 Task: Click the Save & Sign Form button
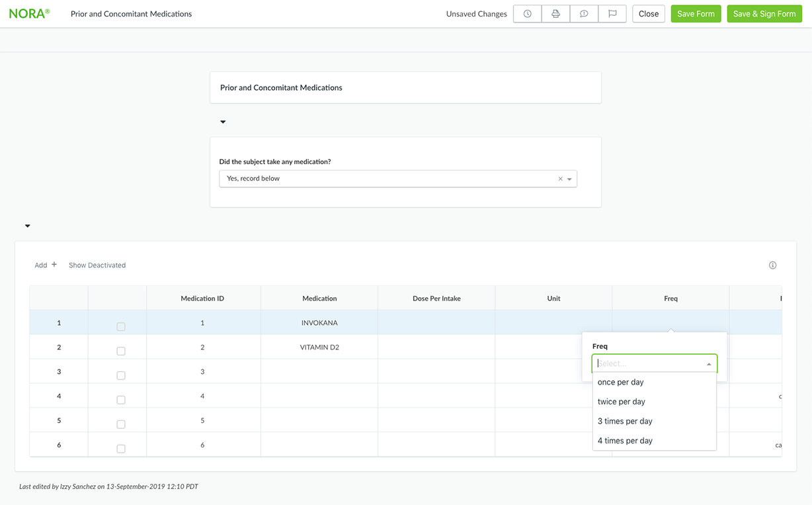tap(764, 14)
